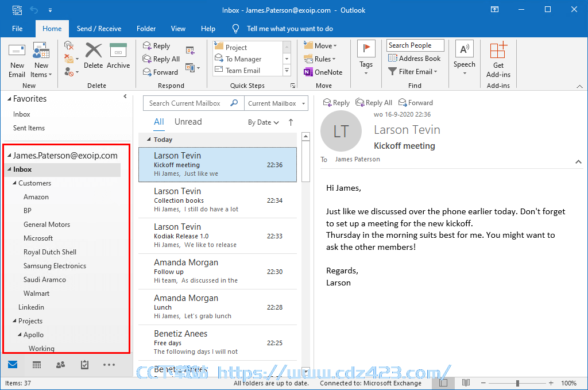588x390 pixels.
Task: Send selection to OneNote
Action: (x=323, y=72)
